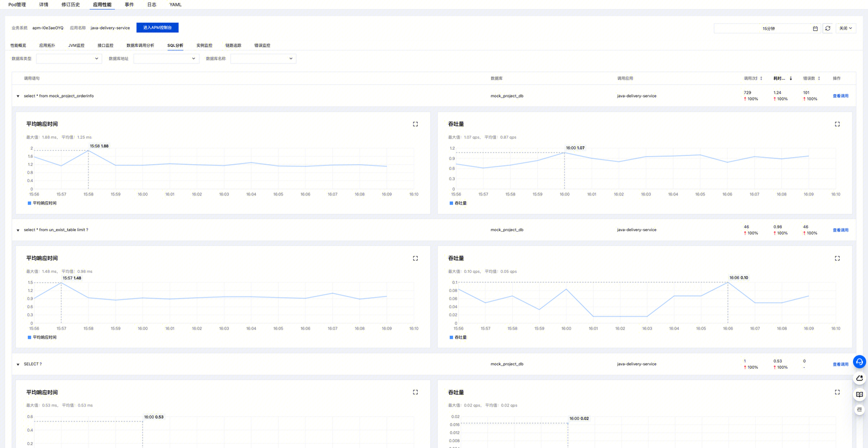This screenshot has height=448, width=868.
Task: Toggle 平均响应时间 legend in un_exist_table chart
Action: tap(42, 338)
